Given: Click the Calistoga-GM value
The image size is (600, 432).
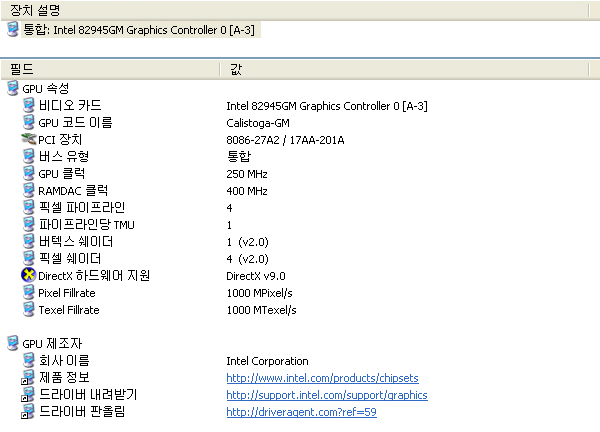Looking at the screenshot, I should (258, 123).
